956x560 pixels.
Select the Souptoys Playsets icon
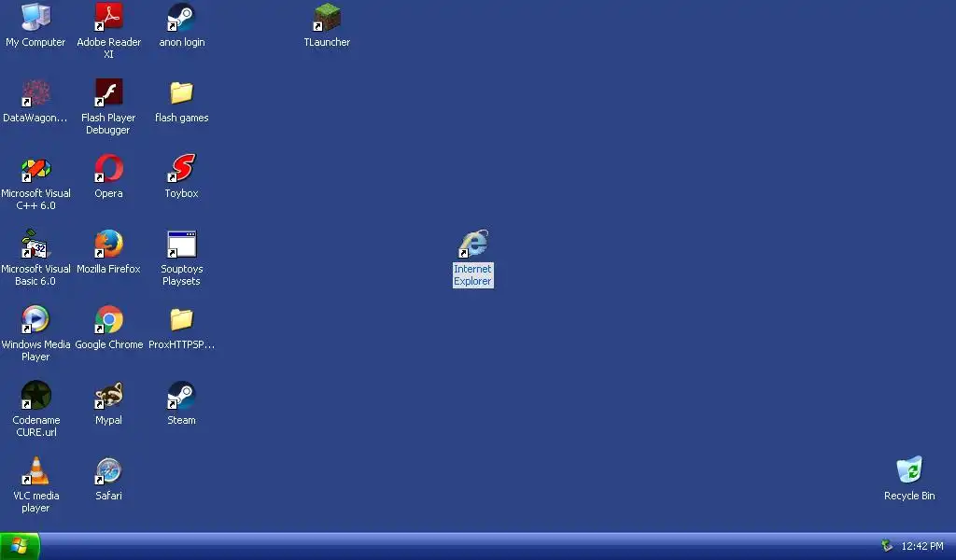tap(182, 244)
